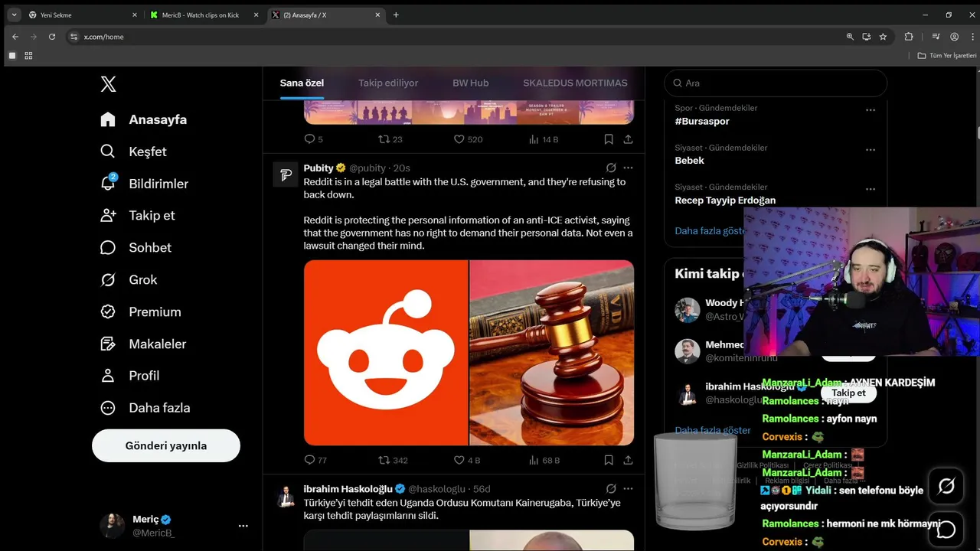Open tab search dropdown arrow
Screen dimensions: 980x551
[x=14, y=15]
